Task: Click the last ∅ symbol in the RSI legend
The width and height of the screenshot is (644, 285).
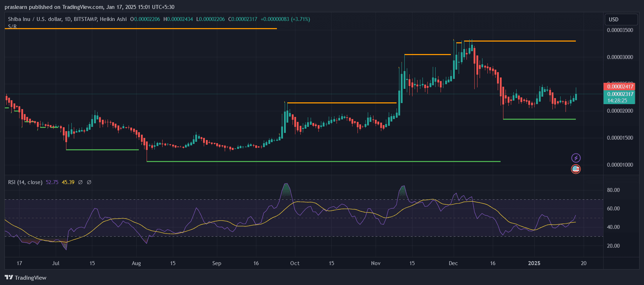Action: click(89, 182)
